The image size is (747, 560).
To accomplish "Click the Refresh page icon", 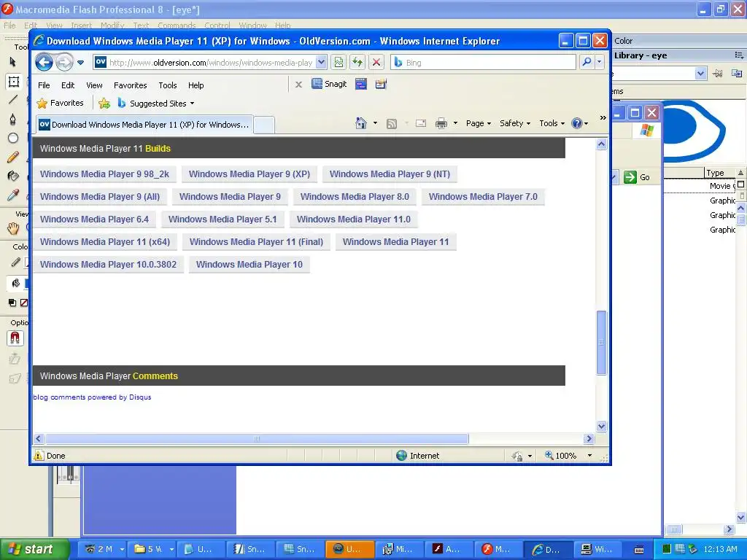I will [357, 63].
